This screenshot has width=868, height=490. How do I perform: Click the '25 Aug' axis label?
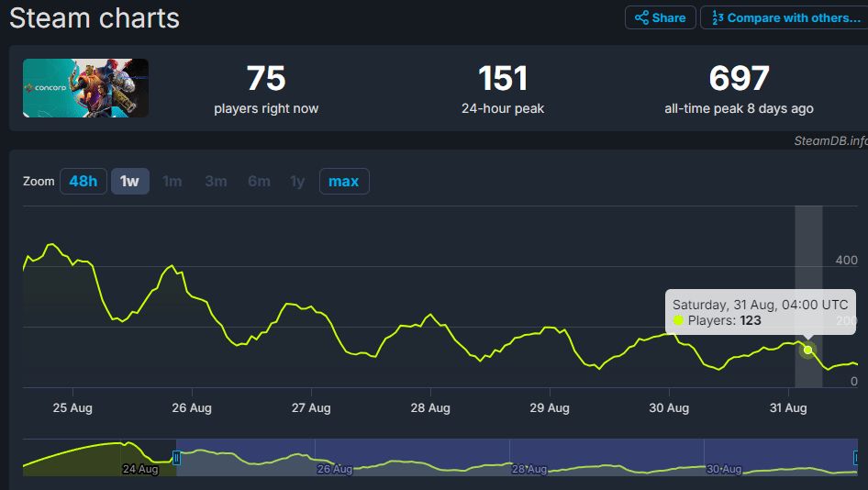tap(72, 408)
